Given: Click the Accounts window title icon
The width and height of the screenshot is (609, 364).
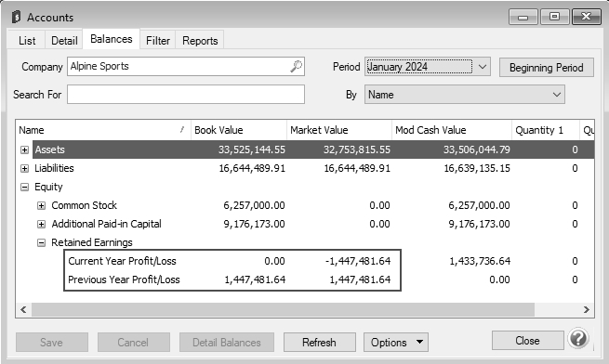Looking at the screenshot, I should 17,17.
